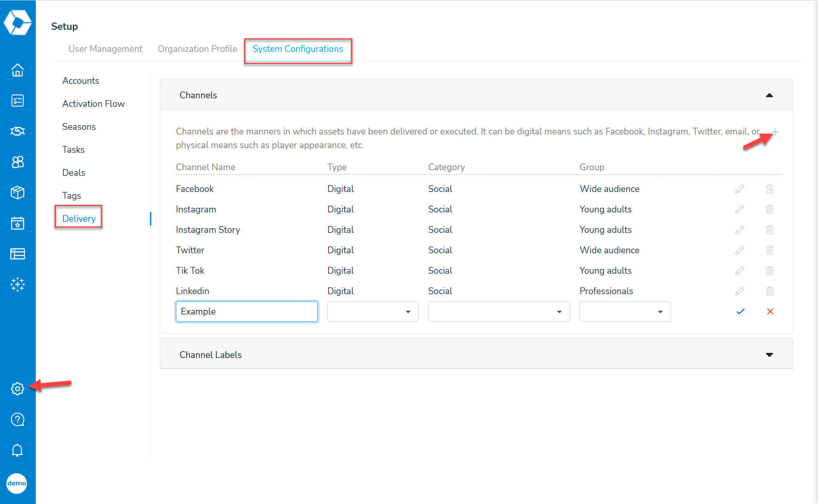
Task: Click Wide audience in Twitter row
Action: (609, 250)
